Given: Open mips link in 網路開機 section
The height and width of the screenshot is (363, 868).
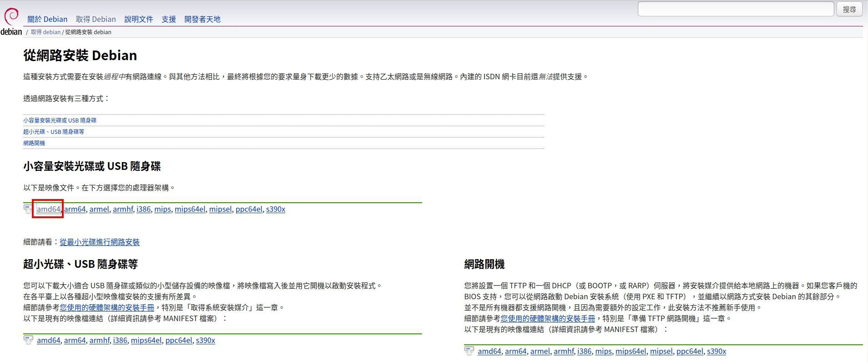Looking at the screenshot, I should coord(603,351).
